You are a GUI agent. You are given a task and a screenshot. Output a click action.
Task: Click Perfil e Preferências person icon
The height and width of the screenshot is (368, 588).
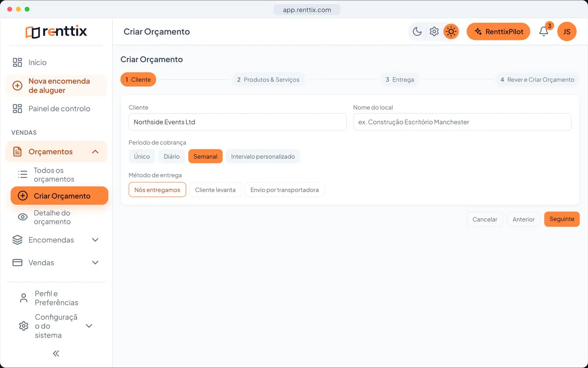click(24, 298)
